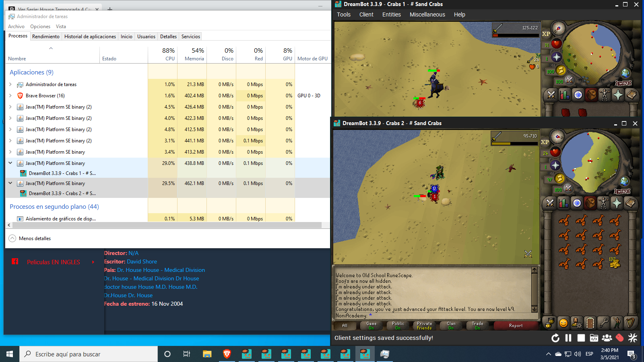Toggle the Trade chat filter
The width and height of the screenshot is (644, 362).
point(478,325)
